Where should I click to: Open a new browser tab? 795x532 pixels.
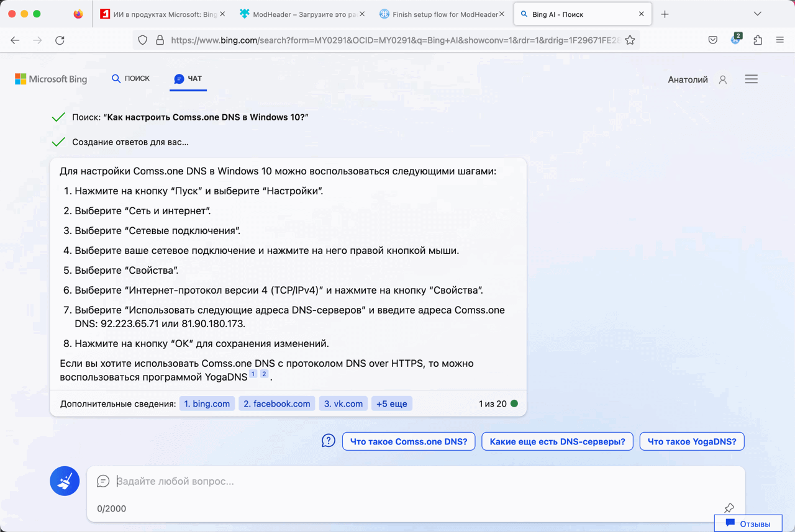click(x=665, y=14)
